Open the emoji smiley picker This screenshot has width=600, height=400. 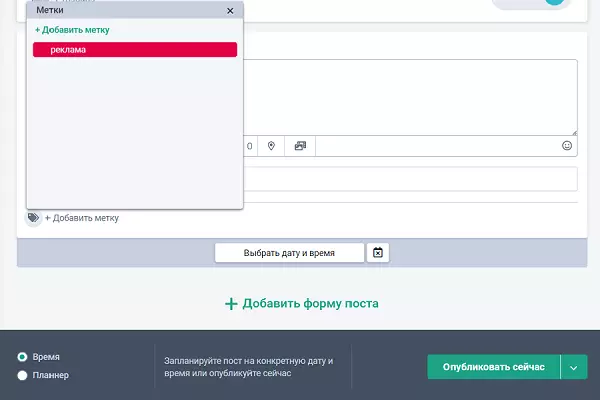567,146
